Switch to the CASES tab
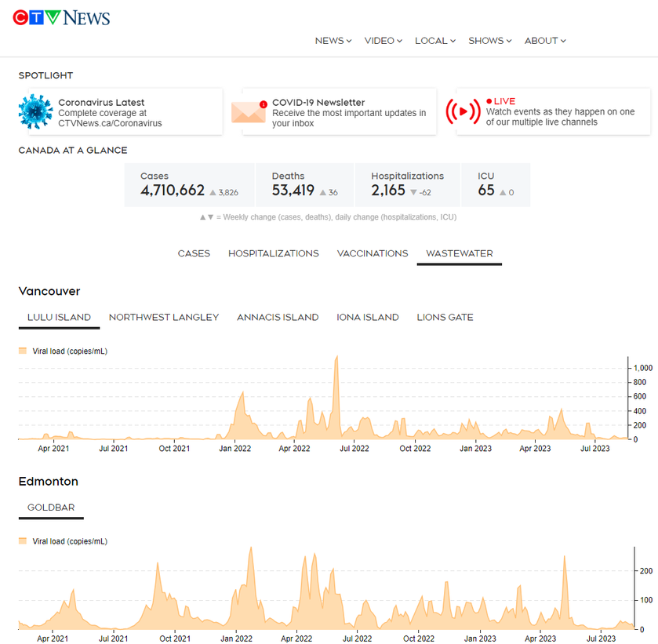 click(x=194, y=253)
